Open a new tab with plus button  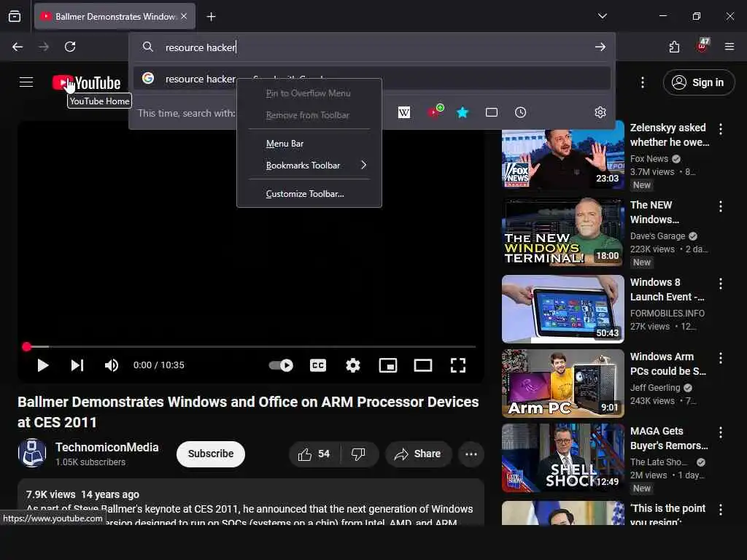(211, 17)
